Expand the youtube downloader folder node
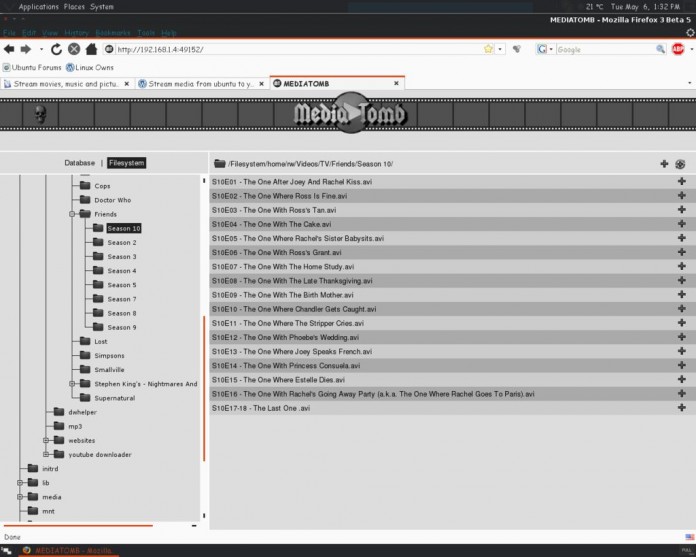The image size is (696, 557). (46, 454)
